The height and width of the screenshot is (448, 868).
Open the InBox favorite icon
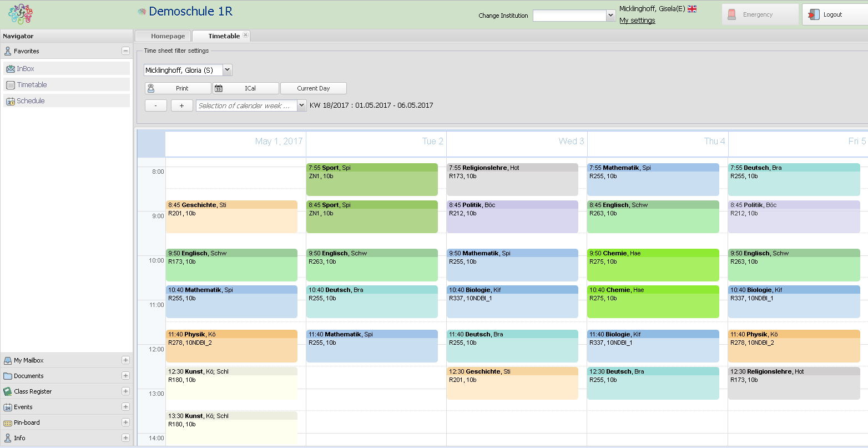pos(11,69)
